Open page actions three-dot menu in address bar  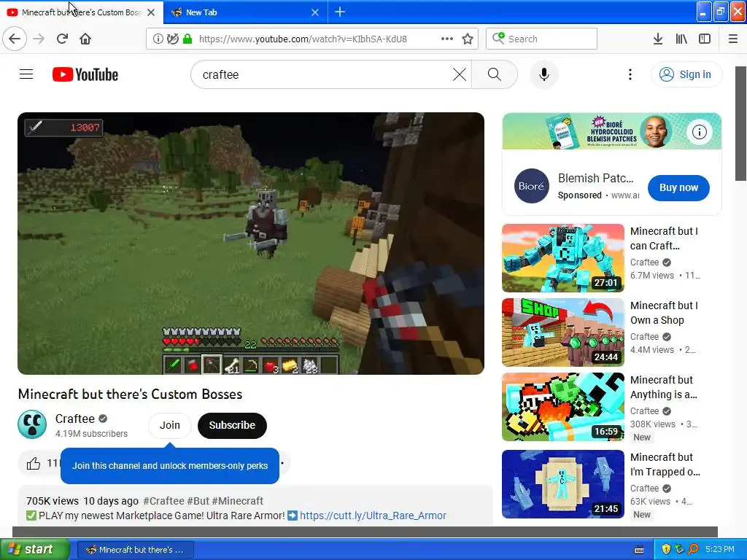[x=447, y=39]
